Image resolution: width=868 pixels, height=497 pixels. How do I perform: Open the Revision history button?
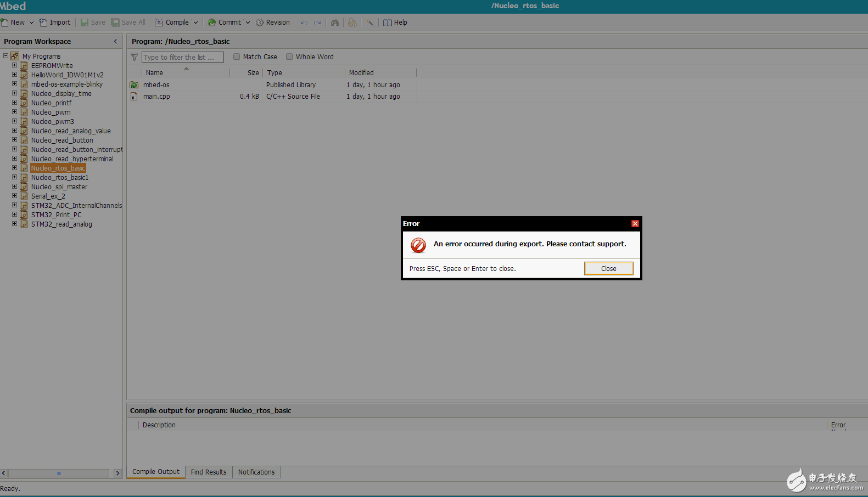point(273,22)
